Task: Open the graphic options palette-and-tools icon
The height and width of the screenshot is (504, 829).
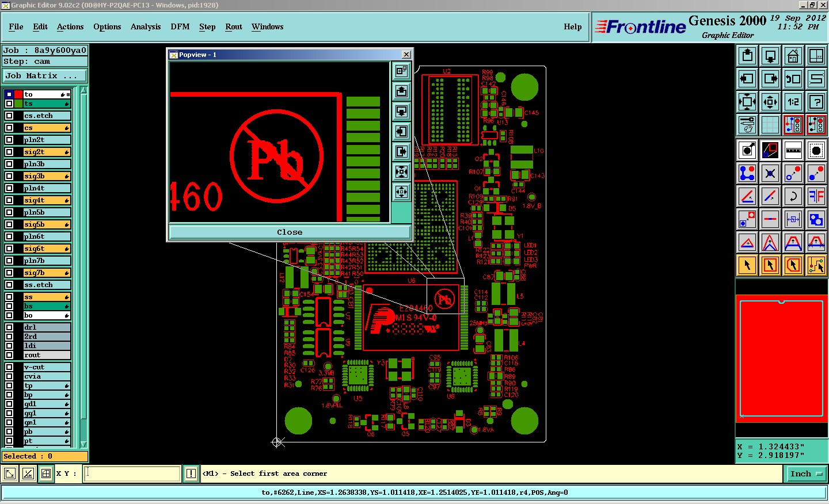Action: tap(747, 125)
